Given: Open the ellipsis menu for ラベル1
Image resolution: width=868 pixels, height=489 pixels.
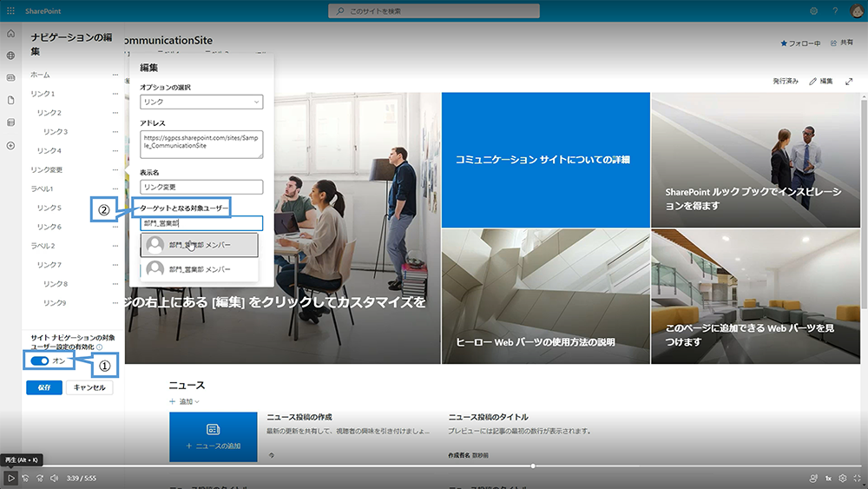Looking at the screenshot, I should coord(115,188).
